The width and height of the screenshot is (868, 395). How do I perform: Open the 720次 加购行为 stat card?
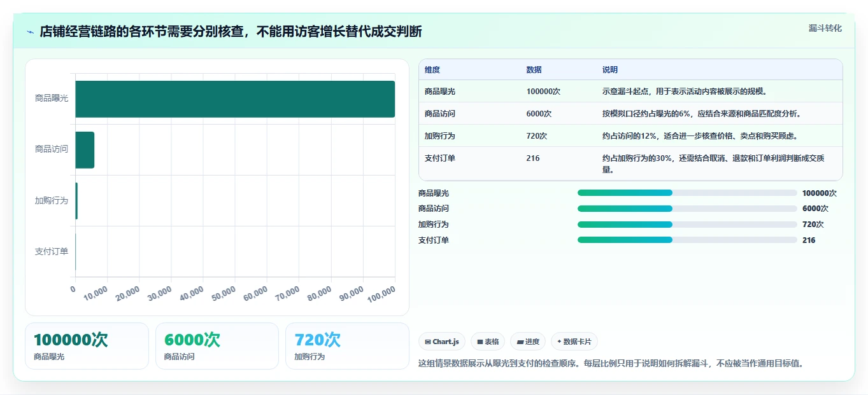[x=347, y=346]
